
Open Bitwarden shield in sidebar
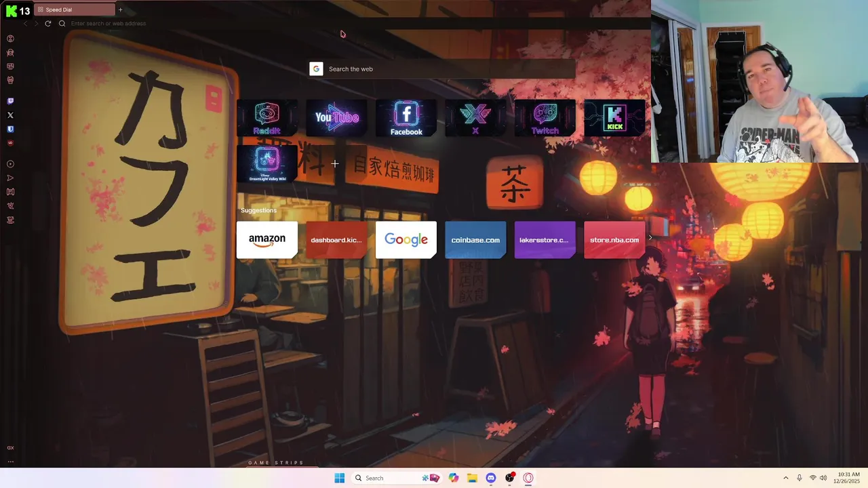coord(10,129)
